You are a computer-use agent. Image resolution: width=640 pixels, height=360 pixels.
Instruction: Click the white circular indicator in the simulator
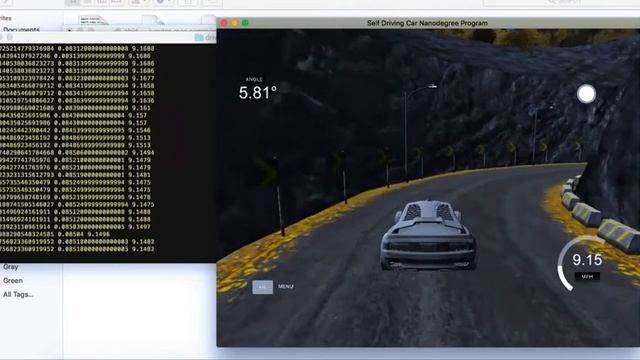point(586,94)
